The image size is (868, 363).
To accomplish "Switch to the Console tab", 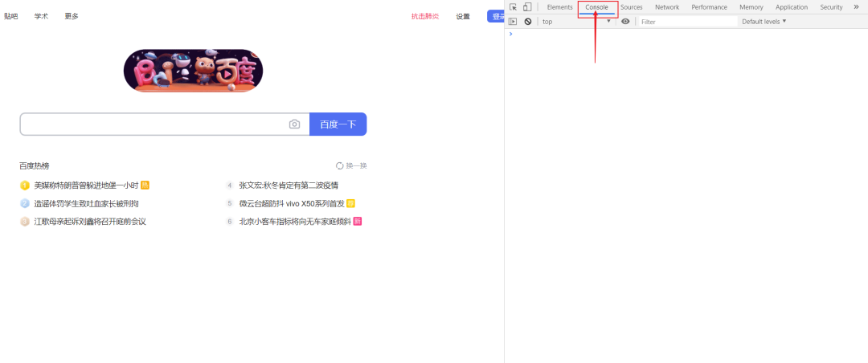I will [596, 7].
